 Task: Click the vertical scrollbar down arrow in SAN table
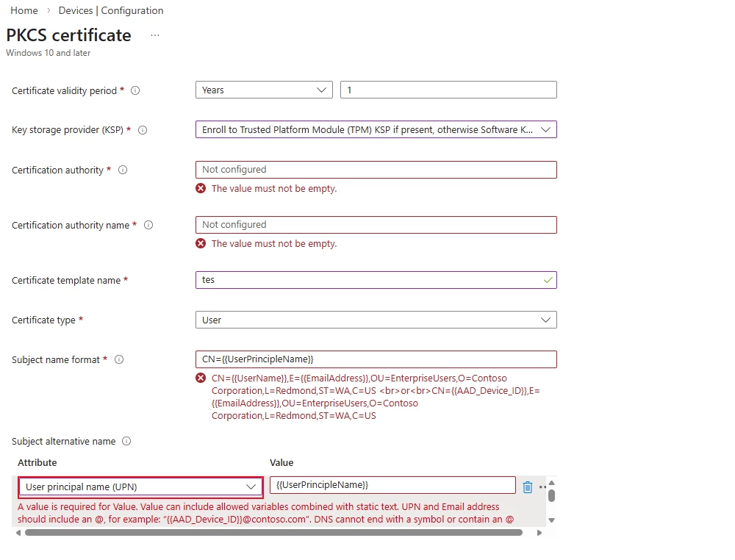552,520
